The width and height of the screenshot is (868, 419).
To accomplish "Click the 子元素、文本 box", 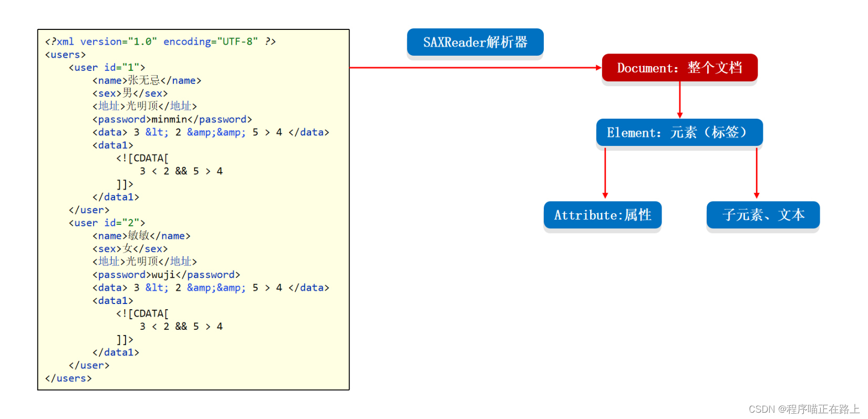I will click(x=763, y=215).
